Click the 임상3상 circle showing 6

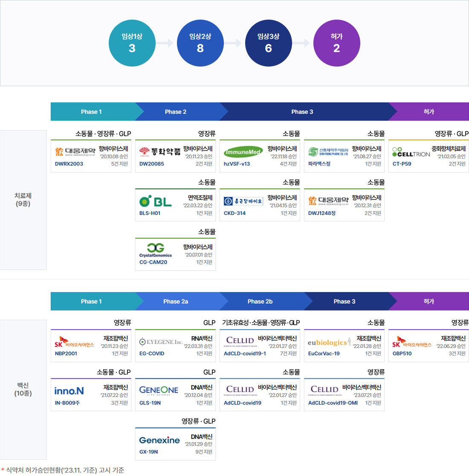coord(269,43)
